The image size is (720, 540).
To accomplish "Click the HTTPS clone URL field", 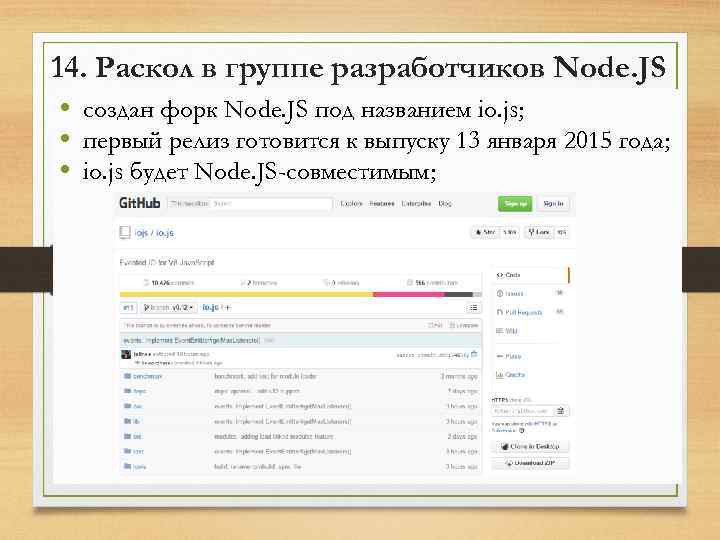I will 522,411.
